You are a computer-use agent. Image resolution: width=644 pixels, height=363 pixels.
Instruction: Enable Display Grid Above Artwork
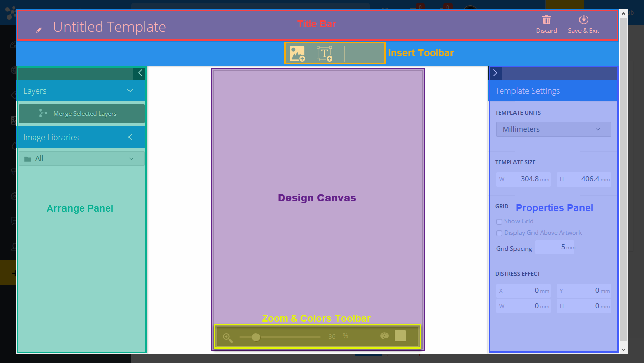pos(499,233)
